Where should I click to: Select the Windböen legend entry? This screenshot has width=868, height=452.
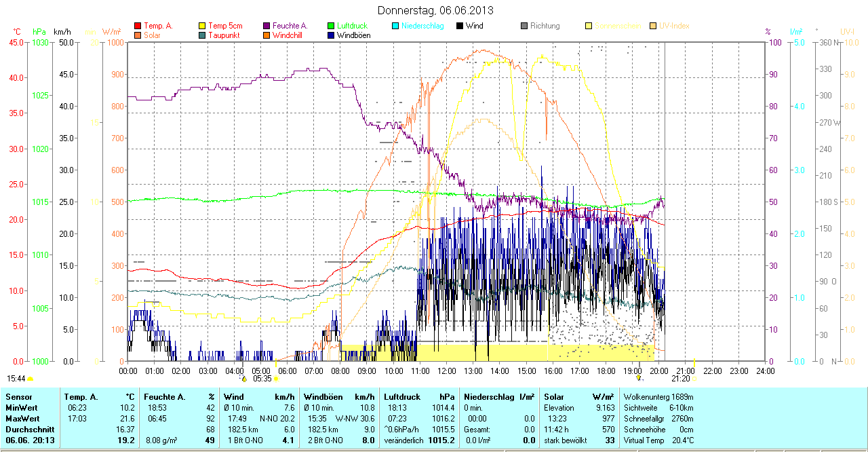tap(353, 35)
